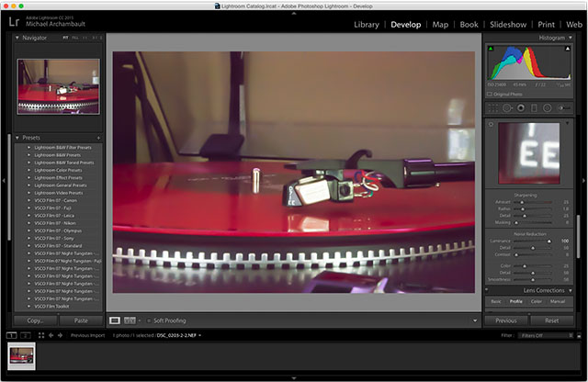Select the Crop Overlay tool icon
This screenshot has height=382, width=588.
pos(495,107)
